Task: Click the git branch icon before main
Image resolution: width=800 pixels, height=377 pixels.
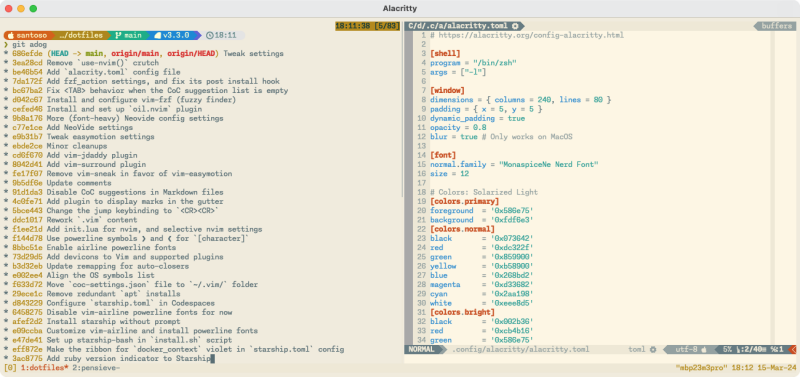Action: pos(118,36)
